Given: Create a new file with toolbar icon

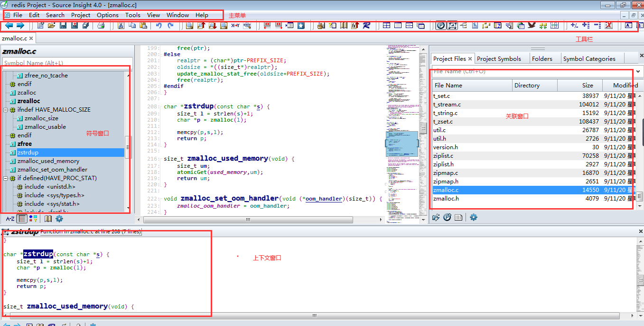Looking at the screenshot, I should 41,25.
